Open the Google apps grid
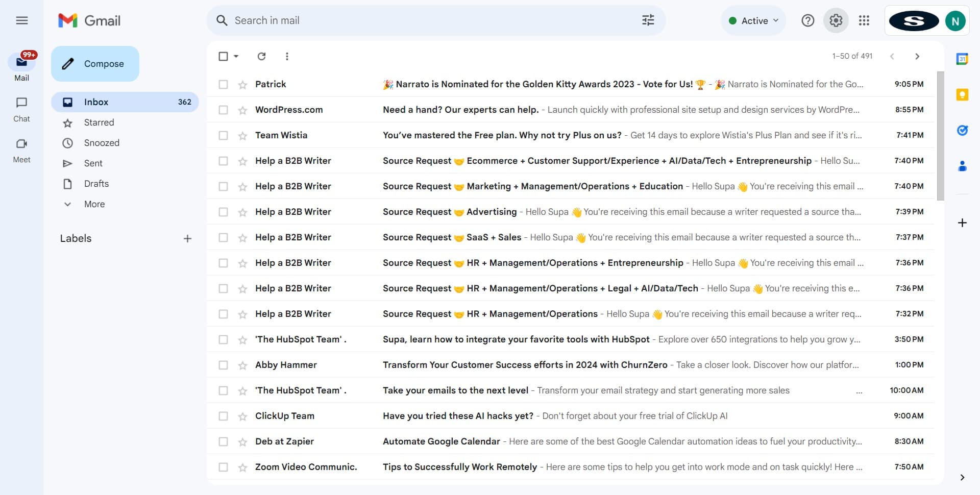980x495 pixels. (x=864, y=20)
